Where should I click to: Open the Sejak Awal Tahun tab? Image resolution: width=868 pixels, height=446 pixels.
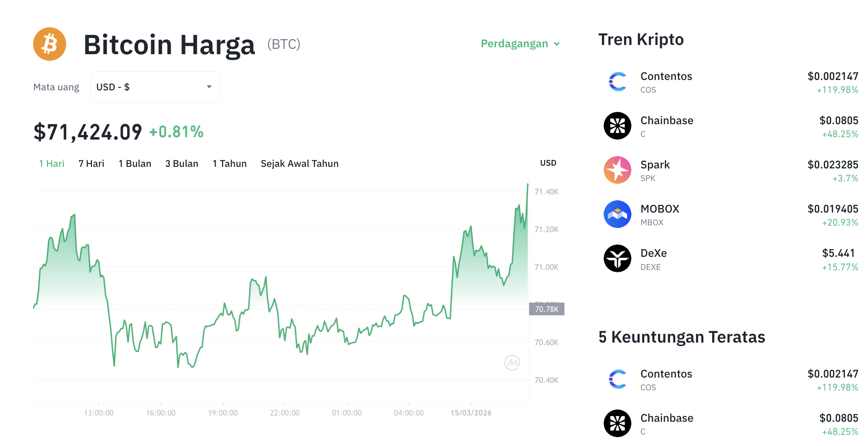[299, 163]
